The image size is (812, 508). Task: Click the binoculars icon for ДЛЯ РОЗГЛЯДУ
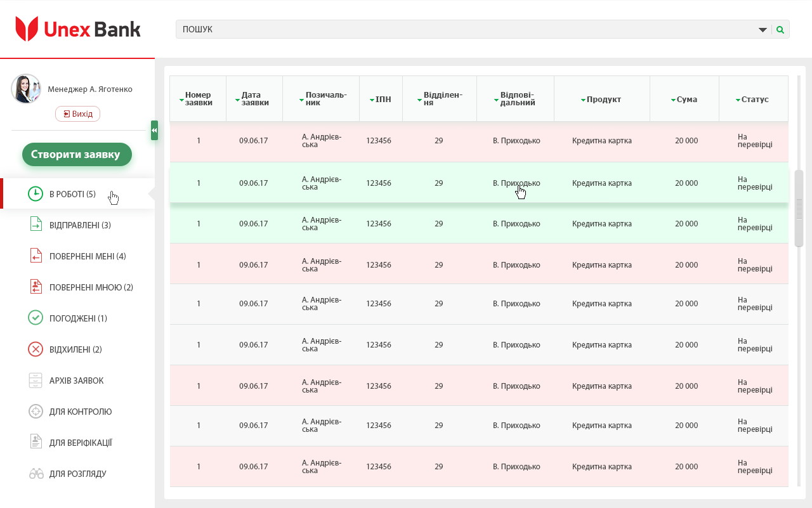point(36,474)
